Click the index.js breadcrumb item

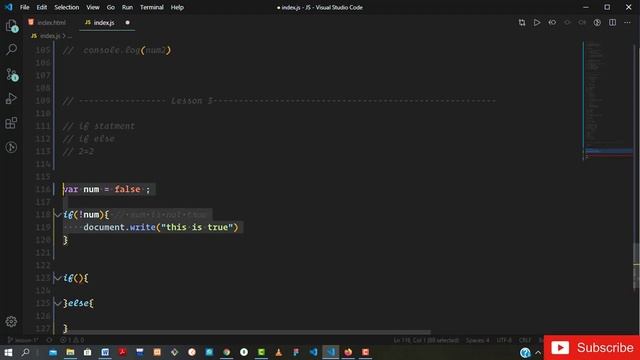pos(50,36)
